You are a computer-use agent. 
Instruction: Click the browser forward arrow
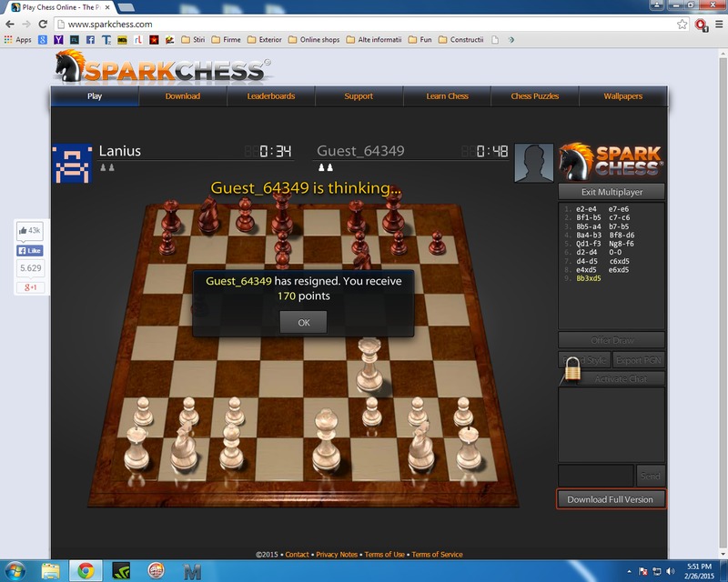26,25
